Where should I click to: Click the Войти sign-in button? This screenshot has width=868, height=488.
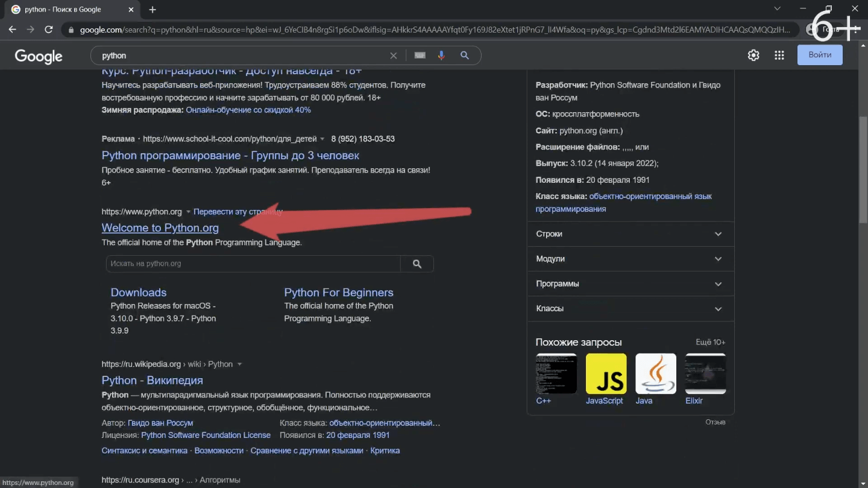tap(820, 55)
